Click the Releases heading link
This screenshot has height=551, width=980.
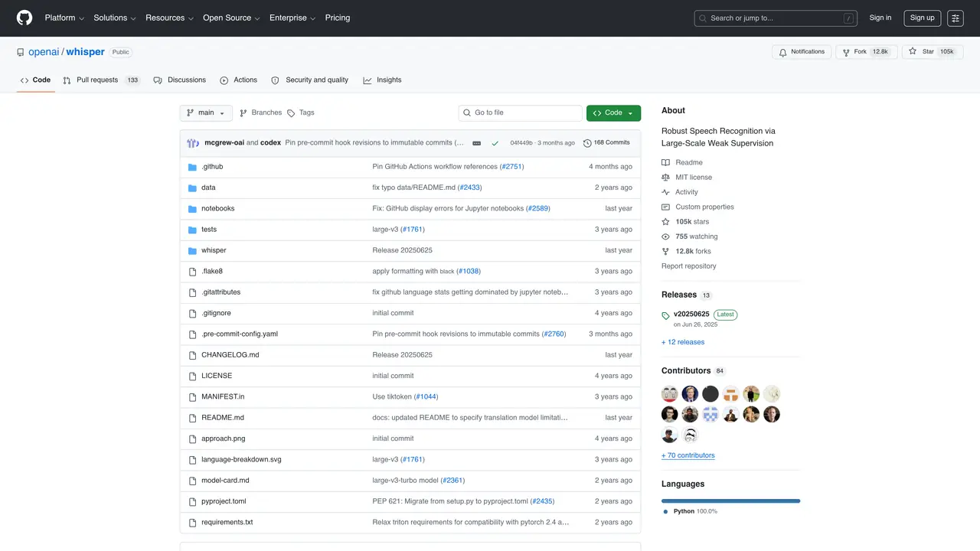click(679, 295)
